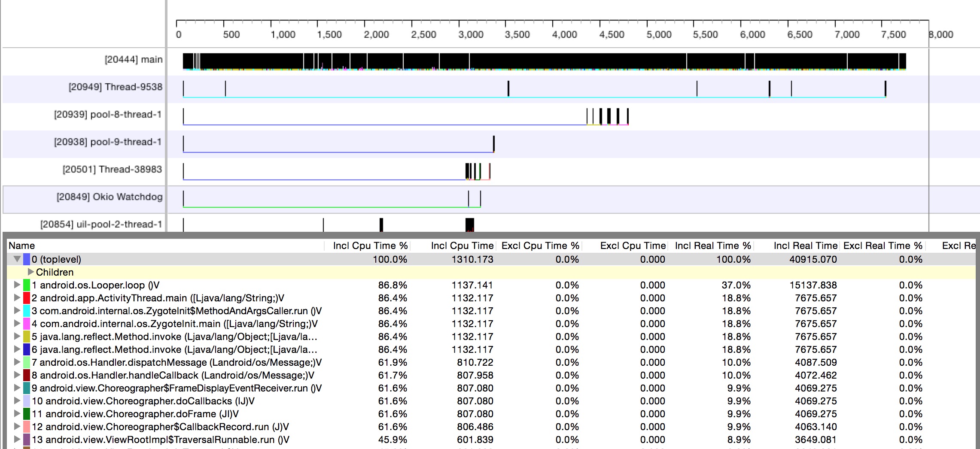
Task: Click purple swatch for TraversalRunnable.run
Action: tap(27, 440)
